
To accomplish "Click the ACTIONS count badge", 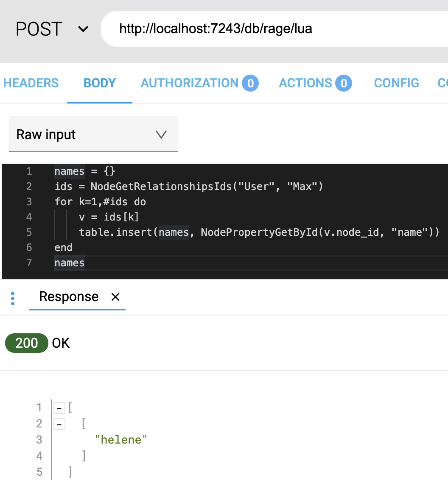I will coord(344,83).
